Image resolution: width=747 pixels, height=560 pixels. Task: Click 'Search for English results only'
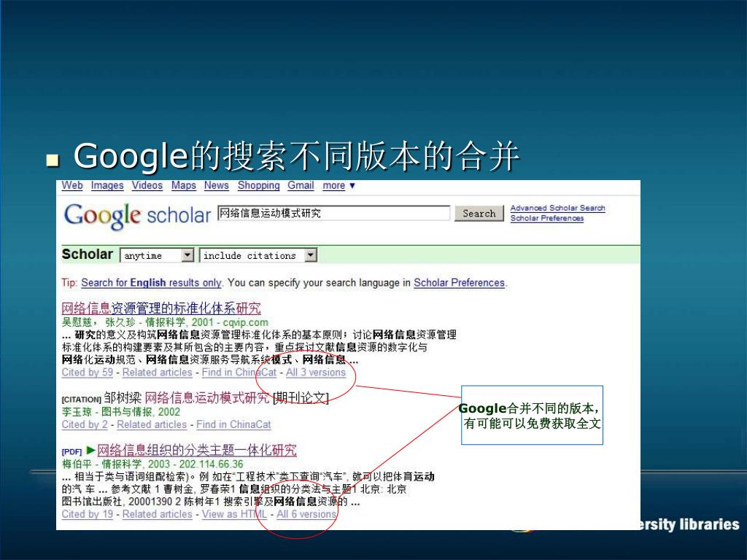click(151, 283)
